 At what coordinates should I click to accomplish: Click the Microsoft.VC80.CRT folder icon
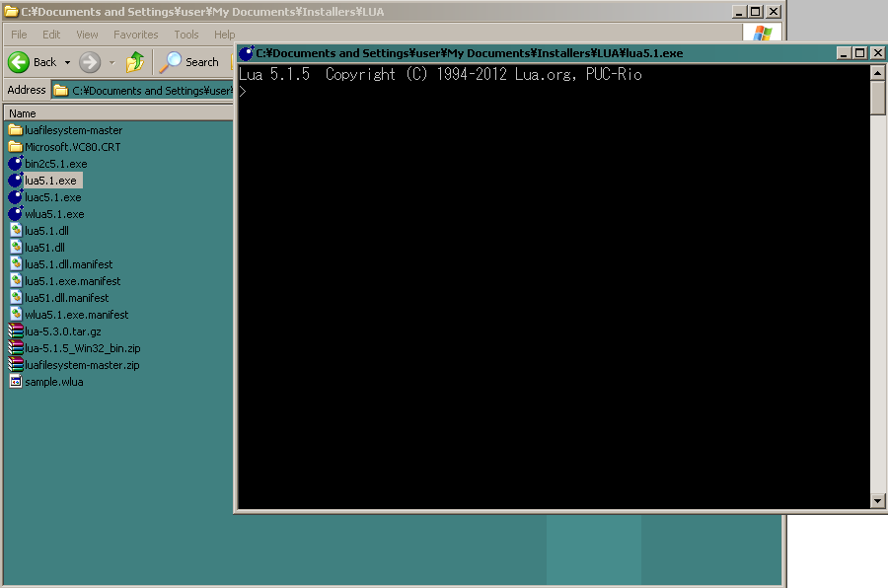tap(15, 147)
